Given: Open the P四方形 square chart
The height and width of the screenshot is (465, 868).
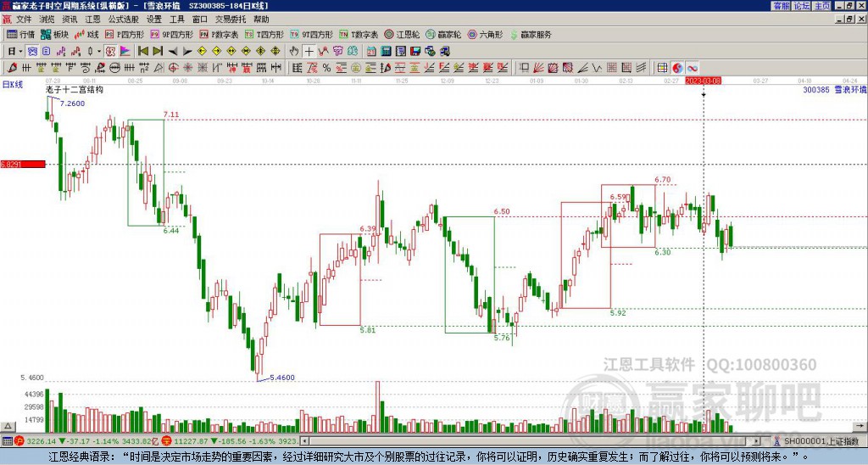Looking at the screenshot, I should 125,34.
